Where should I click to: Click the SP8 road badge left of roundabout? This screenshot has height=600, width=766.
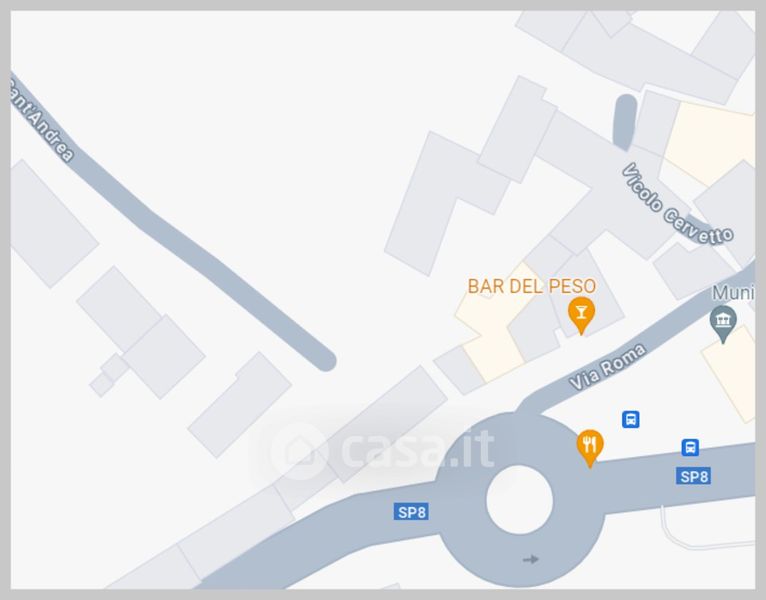(x=411, y=512)
